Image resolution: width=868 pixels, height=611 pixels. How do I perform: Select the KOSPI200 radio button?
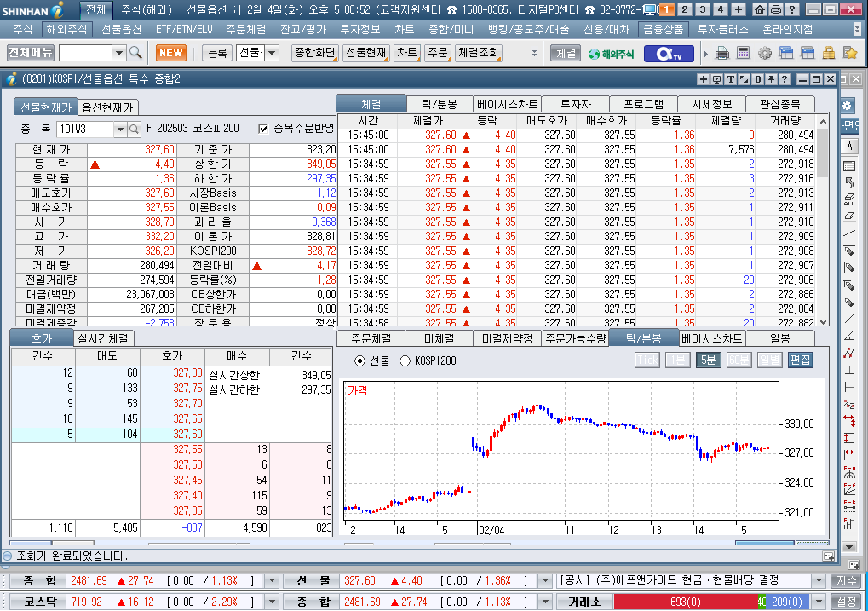(405, 361)
